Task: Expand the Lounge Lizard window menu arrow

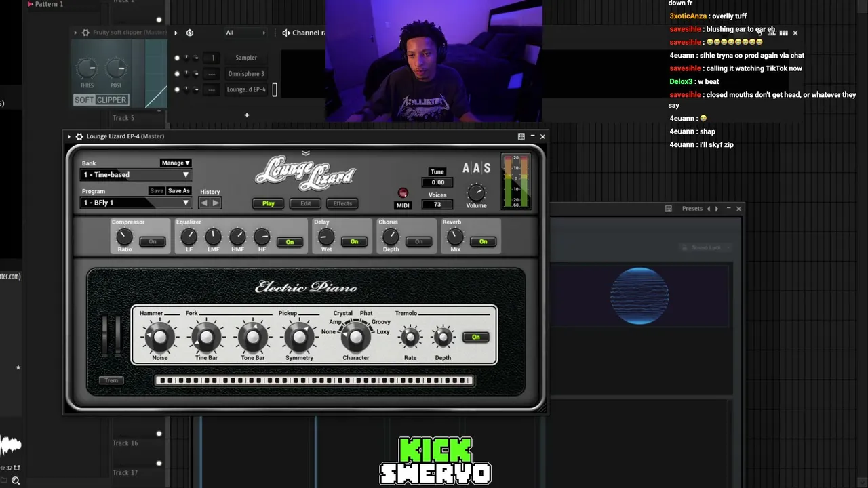Action: [68, 136]
